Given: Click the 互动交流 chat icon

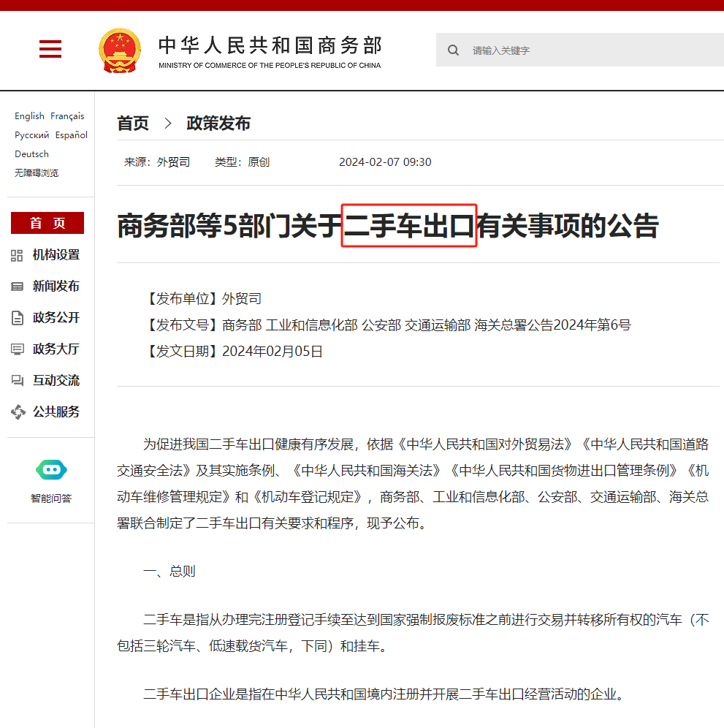Looking at the screenshot, I should coord(18,381).
